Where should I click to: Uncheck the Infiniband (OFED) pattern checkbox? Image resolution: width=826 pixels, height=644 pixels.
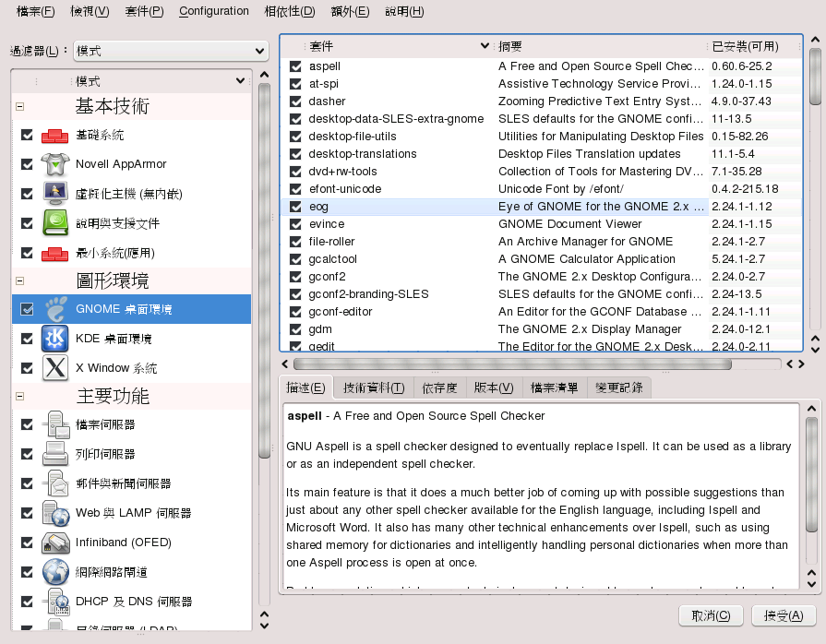[27, 543]
